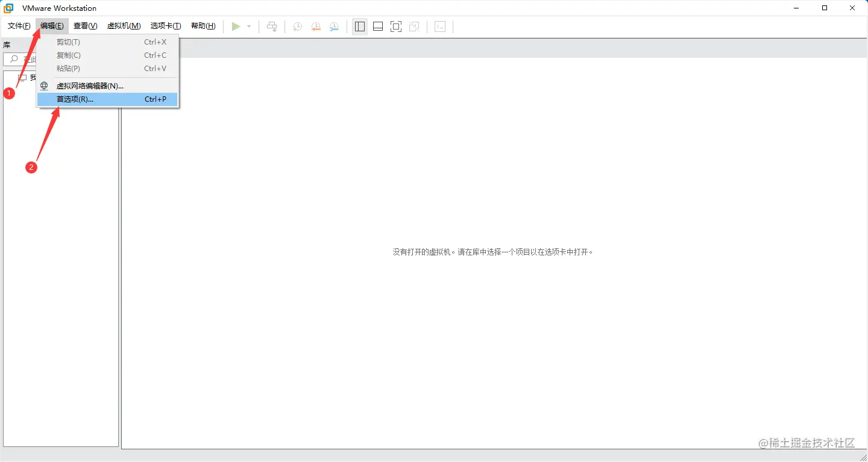This screenshot has height=462, width=868.
Task: Click the revert to snapshot icon
Action: (316, 27)
